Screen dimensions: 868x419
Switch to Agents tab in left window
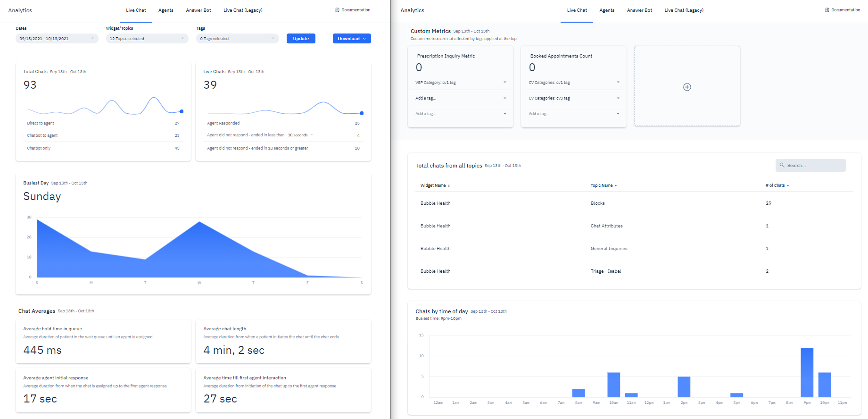click(x=165, y=10)
